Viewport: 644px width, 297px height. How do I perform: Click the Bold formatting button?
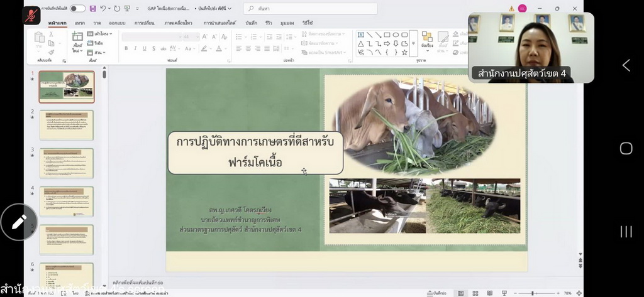pos(126,48)
